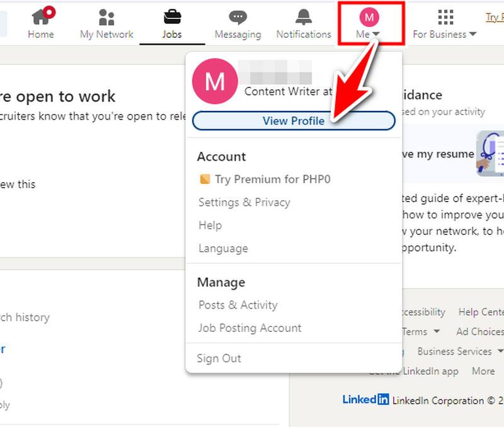
Task: Click the resume illustration thumbnail
Action: tap(490, 154)
